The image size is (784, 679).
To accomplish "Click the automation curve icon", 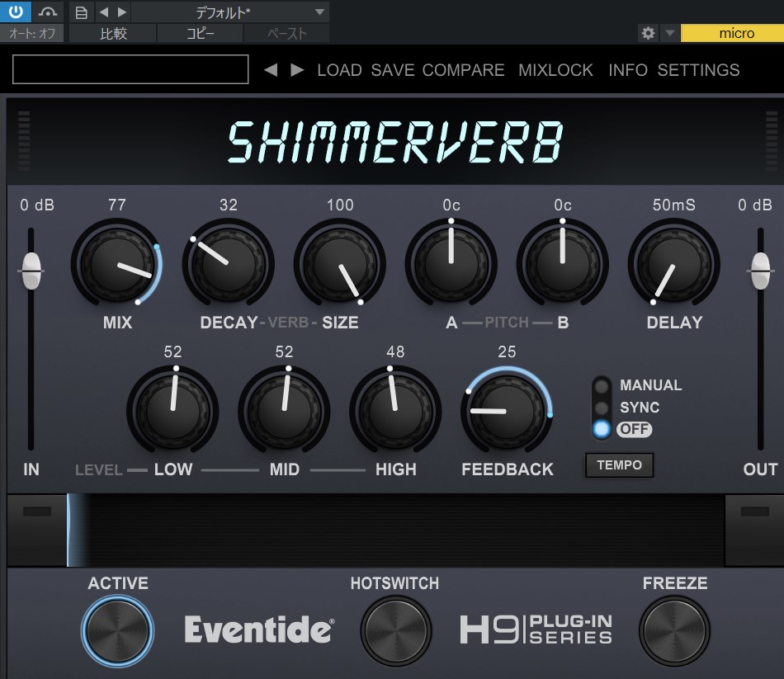I will tap(49, 12).
